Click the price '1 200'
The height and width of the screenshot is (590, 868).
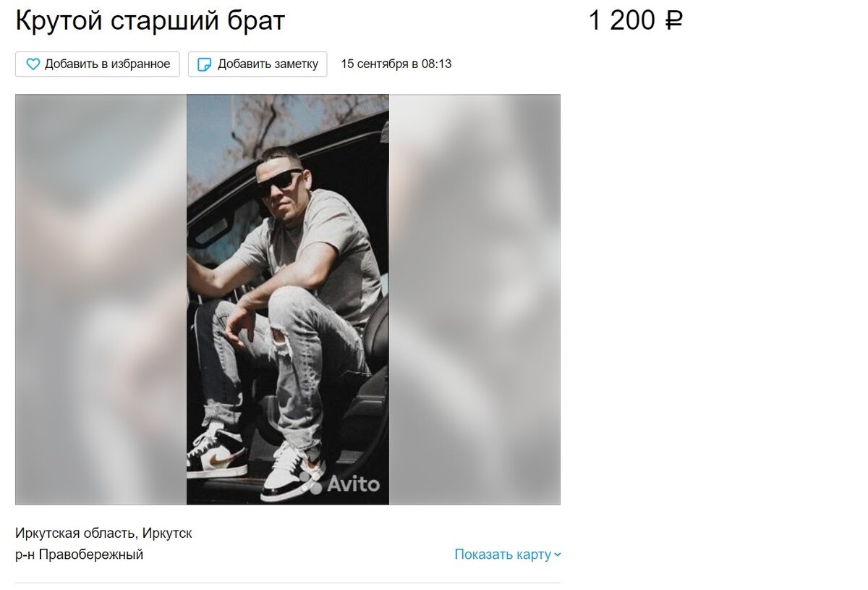(x=622, y=21)
